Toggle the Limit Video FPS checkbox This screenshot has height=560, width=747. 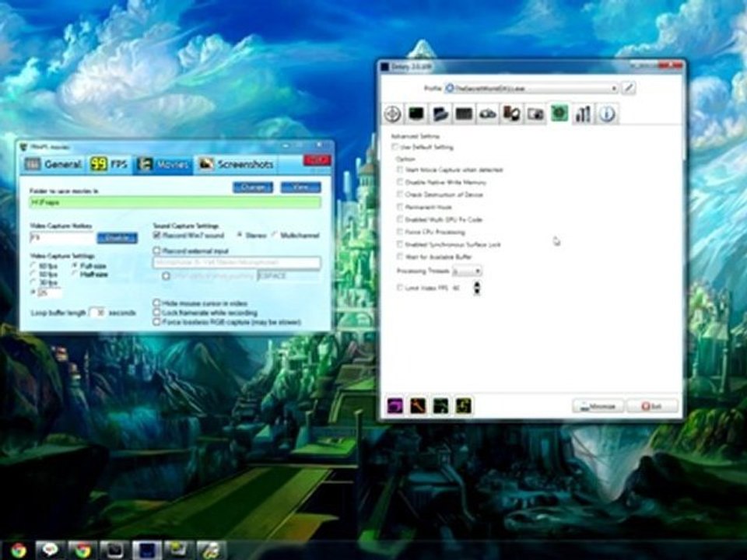(x=400, y=288)
